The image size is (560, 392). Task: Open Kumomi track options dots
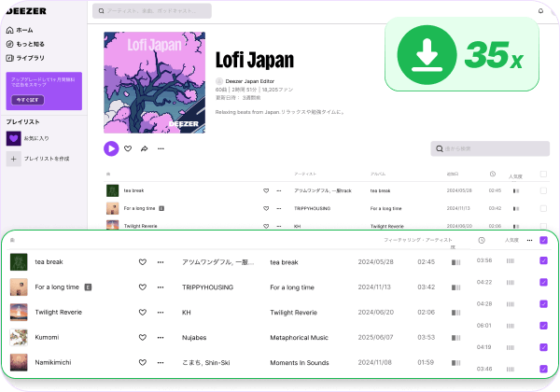coord(161,337)
